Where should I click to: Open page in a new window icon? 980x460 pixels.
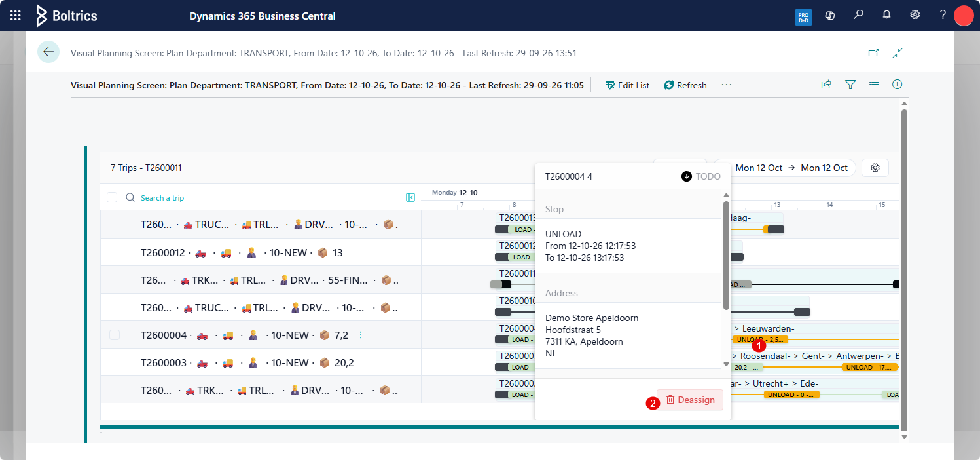pyautogui.click(x=873, y=52)
